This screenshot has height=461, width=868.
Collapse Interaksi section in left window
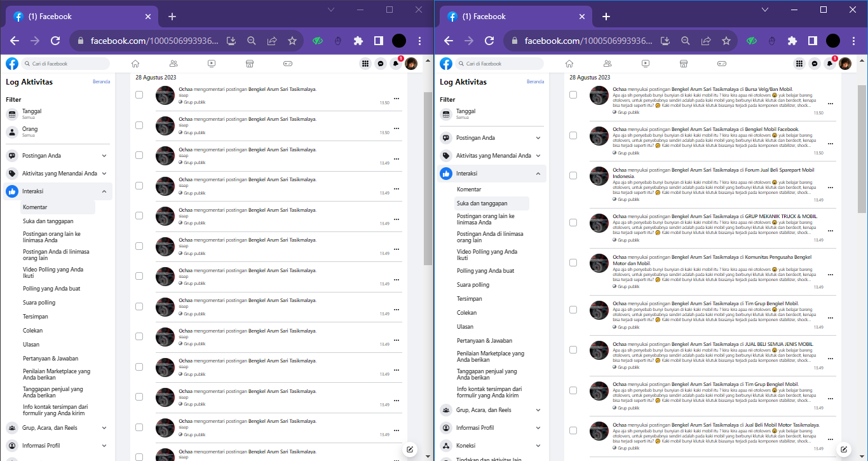[58, 191]
